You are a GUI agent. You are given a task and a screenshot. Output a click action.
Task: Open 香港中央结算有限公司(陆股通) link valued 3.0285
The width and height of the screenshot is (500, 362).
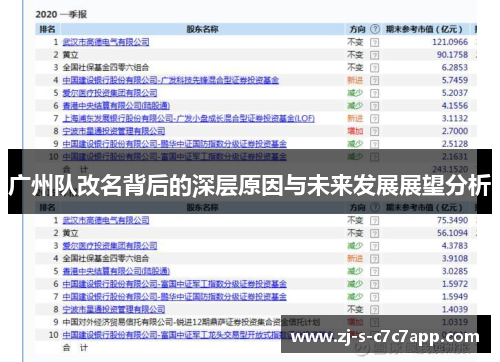116,271
